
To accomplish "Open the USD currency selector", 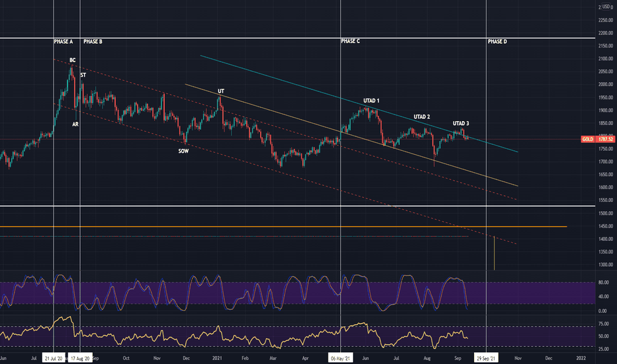I will click(606, 7).
